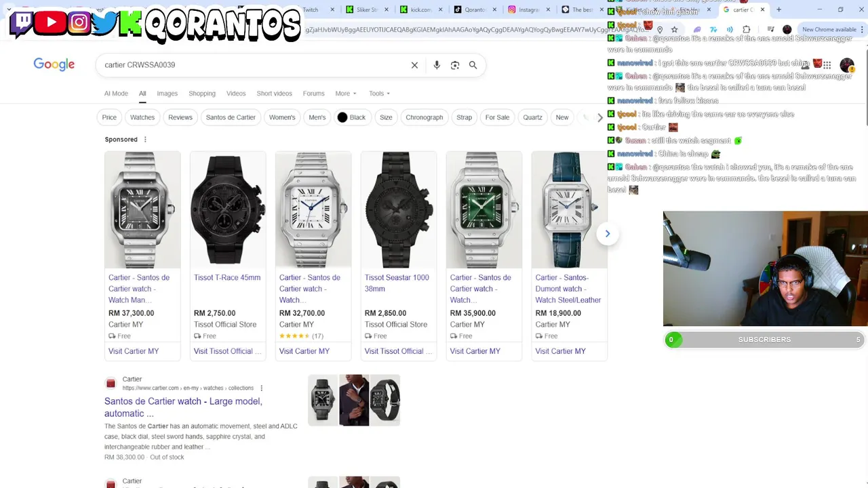Viewport: 868px width, 488px height.
Task: Apply the Size filter chip
Action: 386,117
